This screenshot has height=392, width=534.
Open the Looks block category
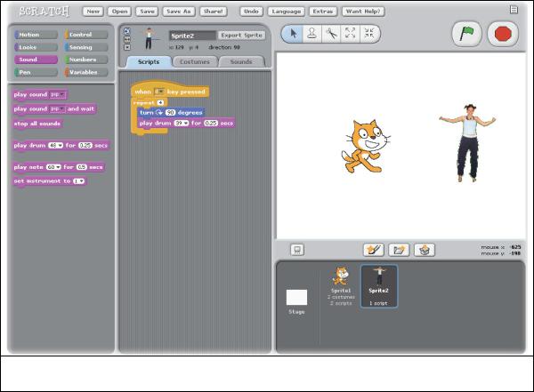coord(36,47)
